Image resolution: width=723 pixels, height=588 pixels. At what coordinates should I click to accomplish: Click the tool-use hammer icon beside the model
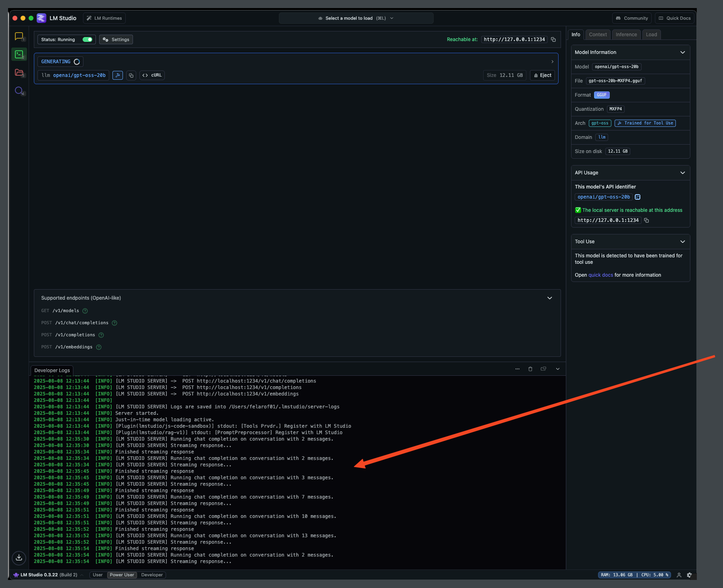tap(117, 75)
